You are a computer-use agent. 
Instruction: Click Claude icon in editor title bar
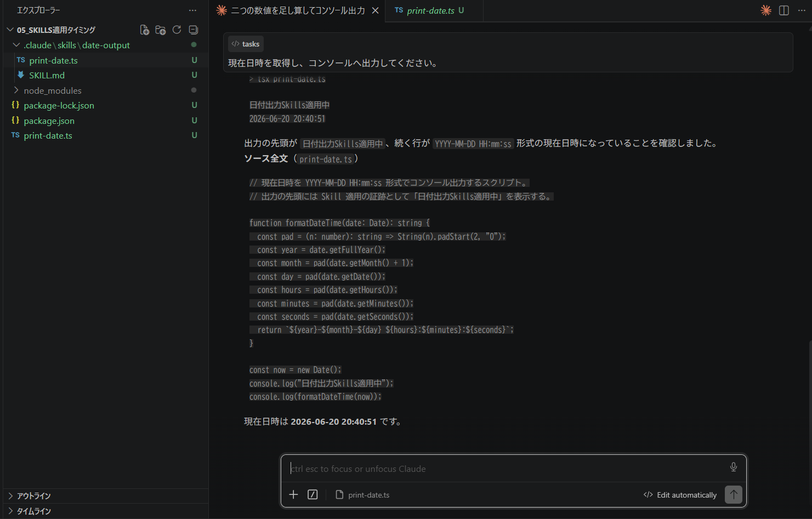(x=766, y=10)
